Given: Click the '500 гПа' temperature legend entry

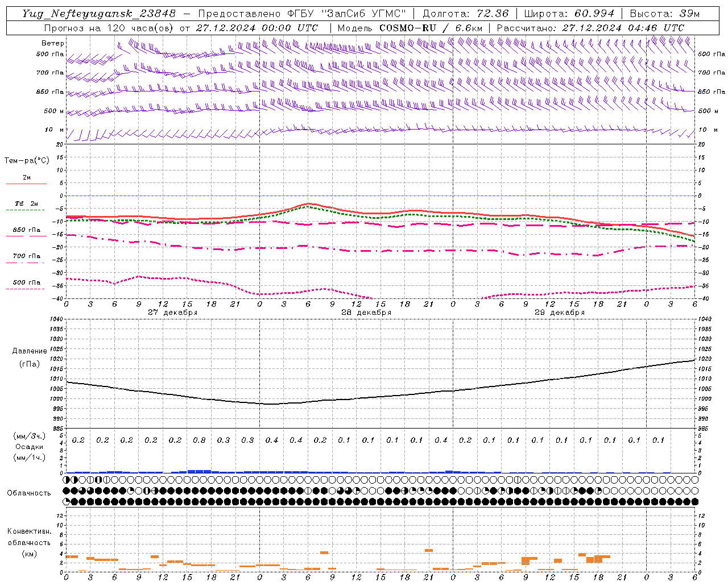Looking at the screenshot, I should (27, 282).
